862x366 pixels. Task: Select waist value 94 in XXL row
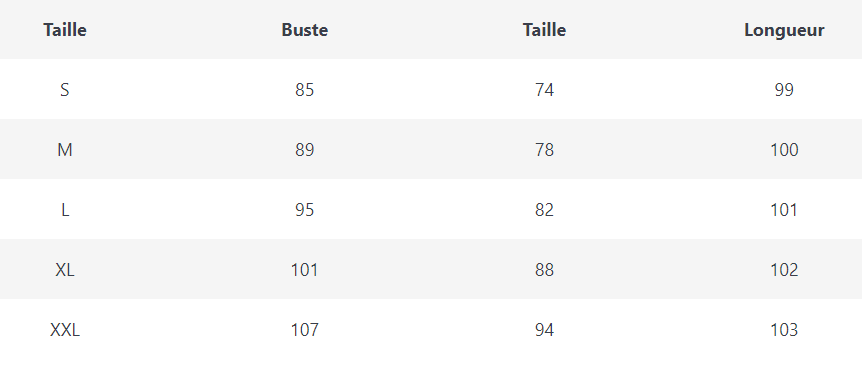tap(544, 330)
